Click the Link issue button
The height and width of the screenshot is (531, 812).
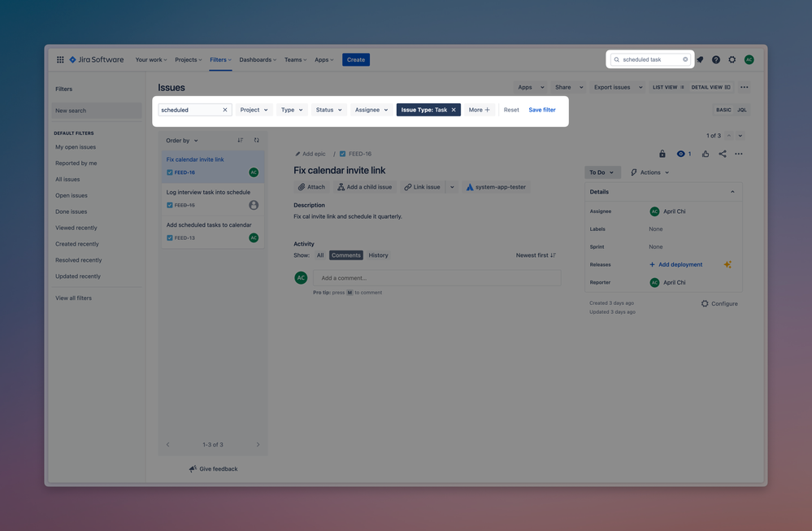422,187
